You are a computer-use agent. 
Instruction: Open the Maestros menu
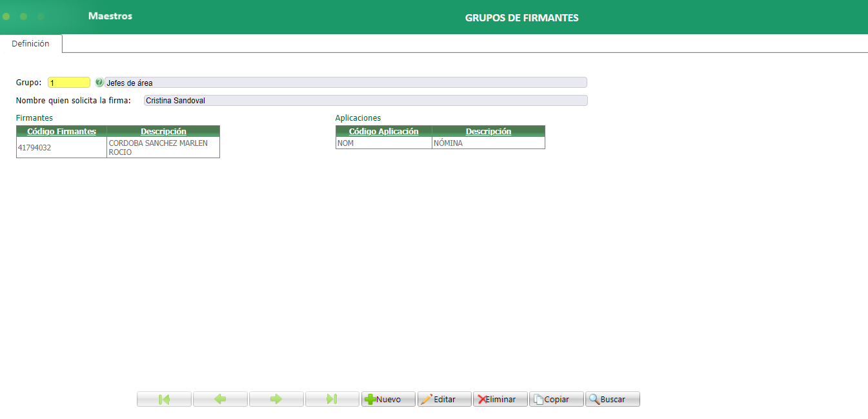pyautogui.click(x=110, y=15)
